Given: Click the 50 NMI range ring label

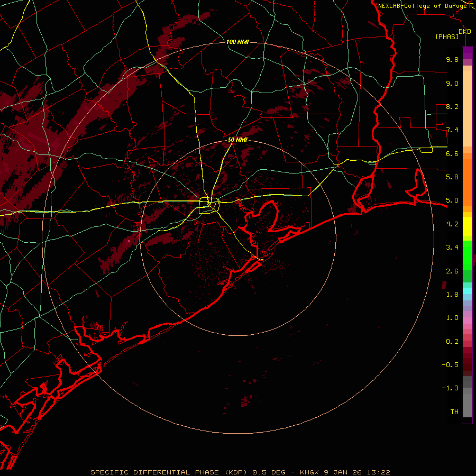Looking at the screenshot, I should 237,140.
